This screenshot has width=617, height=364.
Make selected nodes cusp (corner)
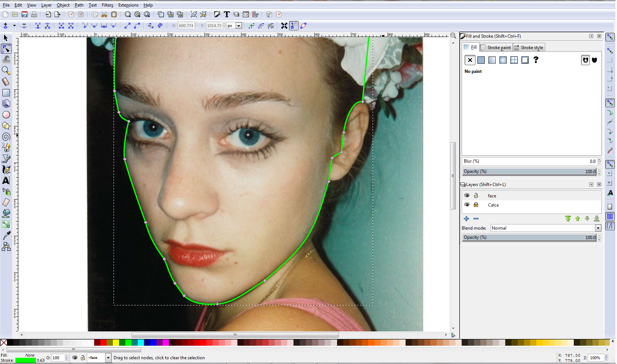[x=85, y=26]
